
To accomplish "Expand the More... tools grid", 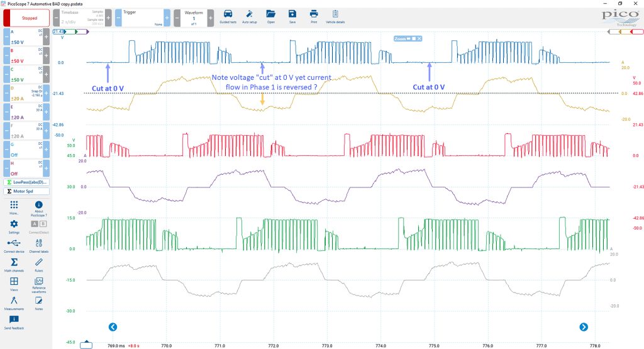I will (x=14, y=208).
